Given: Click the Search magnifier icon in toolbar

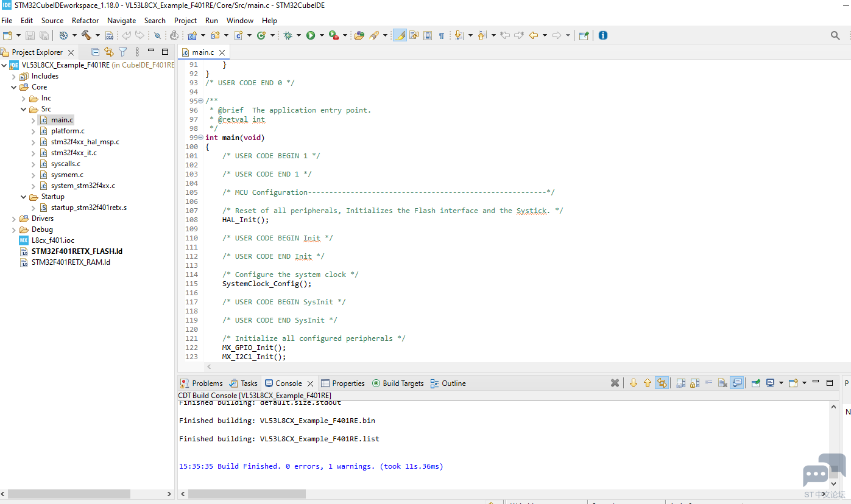Looking at the screenshot, I should 835,35.
